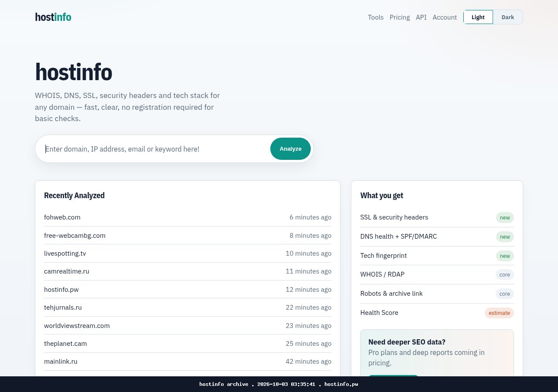The width and height of the screenshot is (558, 392).
Task: Open worldviewstream.com recent entry
Action: 77,326
